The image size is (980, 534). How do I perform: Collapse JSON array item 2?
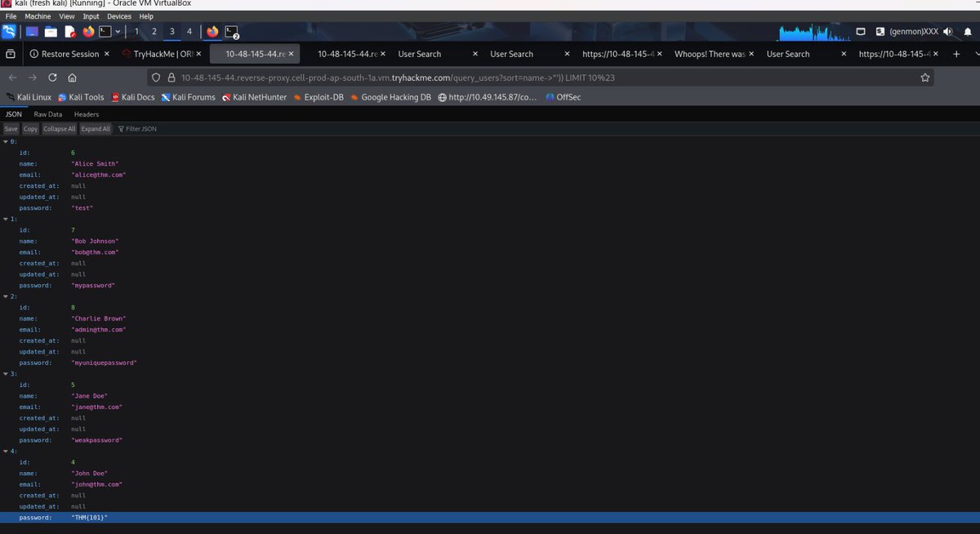pos(6,296)
